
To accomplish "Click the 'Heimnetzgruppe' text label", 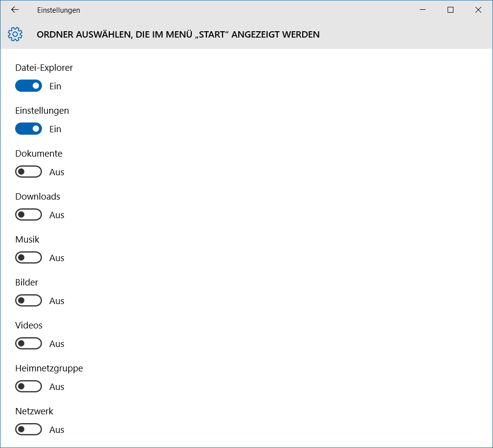I will pos(49,368).
